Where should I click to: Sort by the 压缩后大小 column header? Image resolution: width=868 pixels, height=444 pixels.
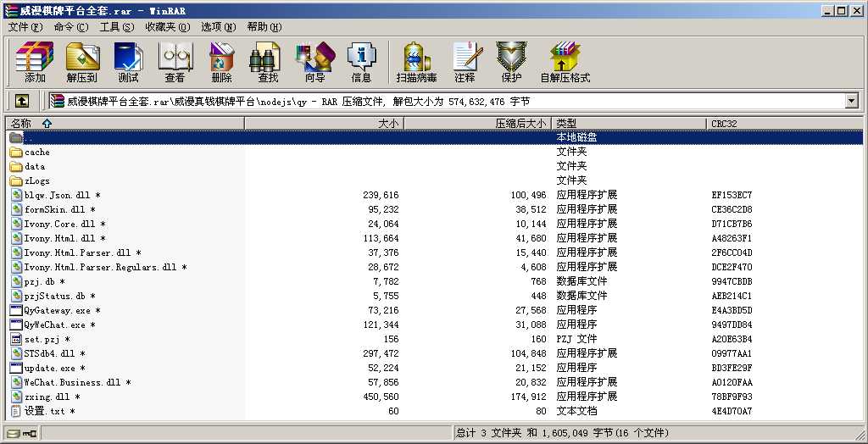[x=478, y=124]
